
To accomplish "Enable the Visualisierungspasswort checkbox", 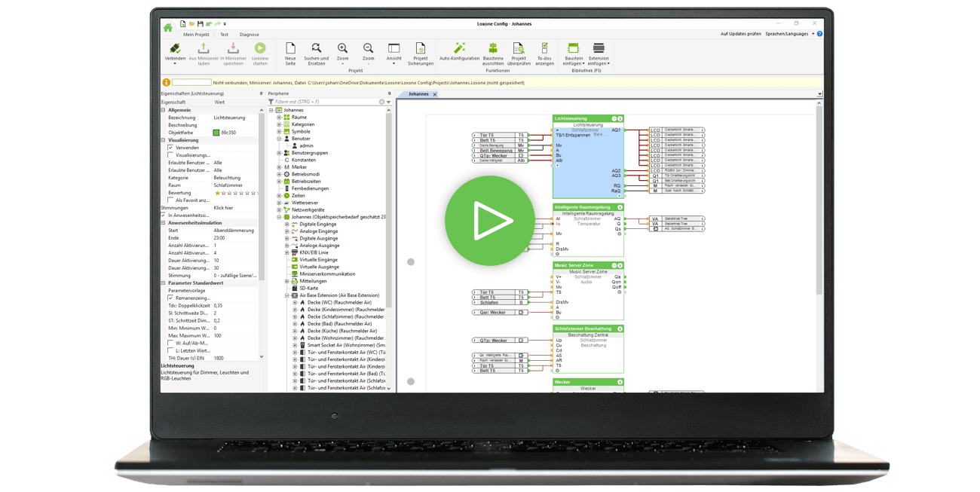I will click(x=170, y=156).
